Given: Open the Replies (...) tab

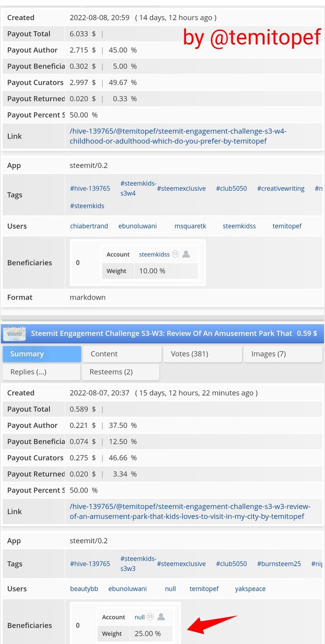Looking at the screenshot, I should pyautogui.click(x=42, y=372).
